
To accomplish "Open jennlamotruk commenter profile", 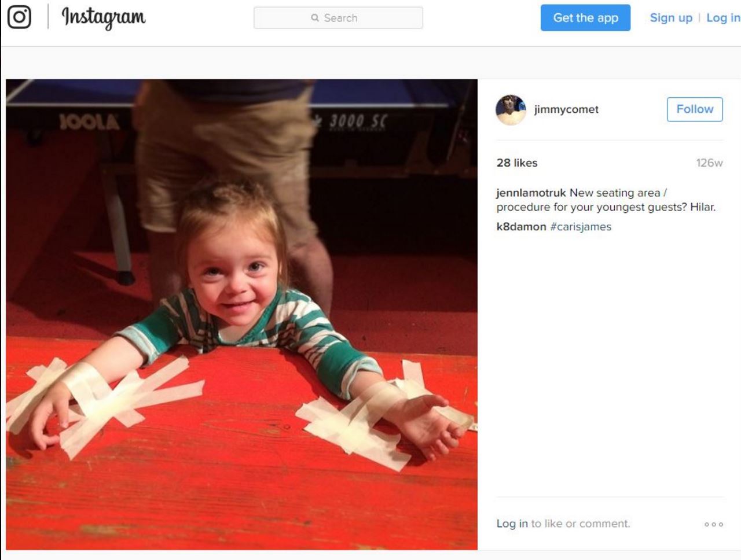I will (531, 193).
